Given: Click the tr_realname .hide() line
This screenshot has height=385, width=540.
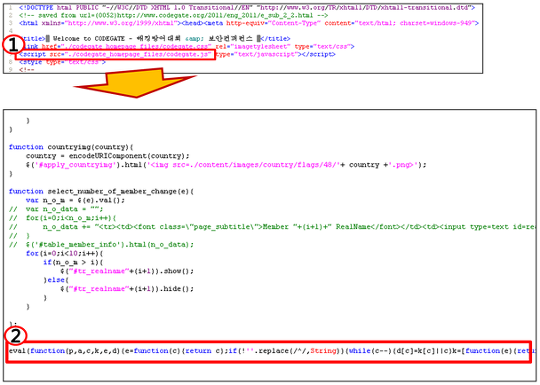Looking at the screenshot, I should [x=127, y=289].
